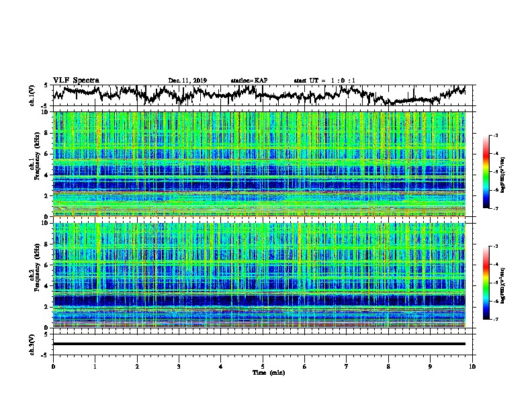
Task: Click the ch.1 spectrogram panel
Action: click(259, 164)
